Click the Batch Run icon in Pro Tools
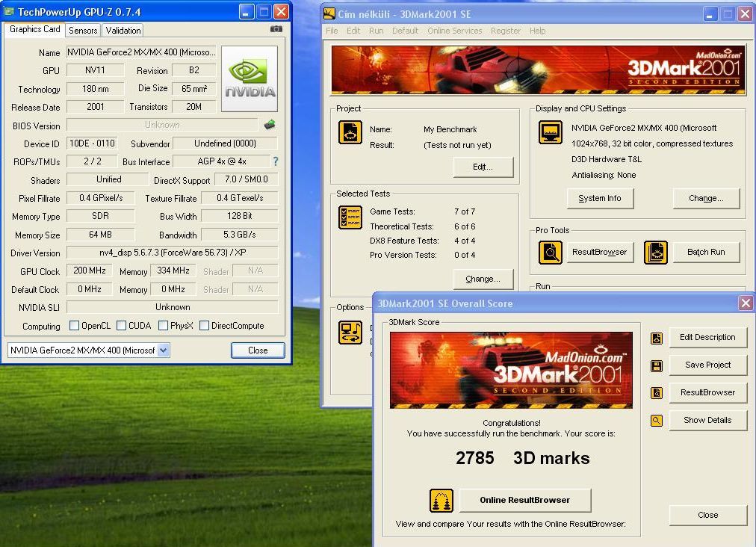The height and width of the screenshot is (547, 756). tap(656, 253)
